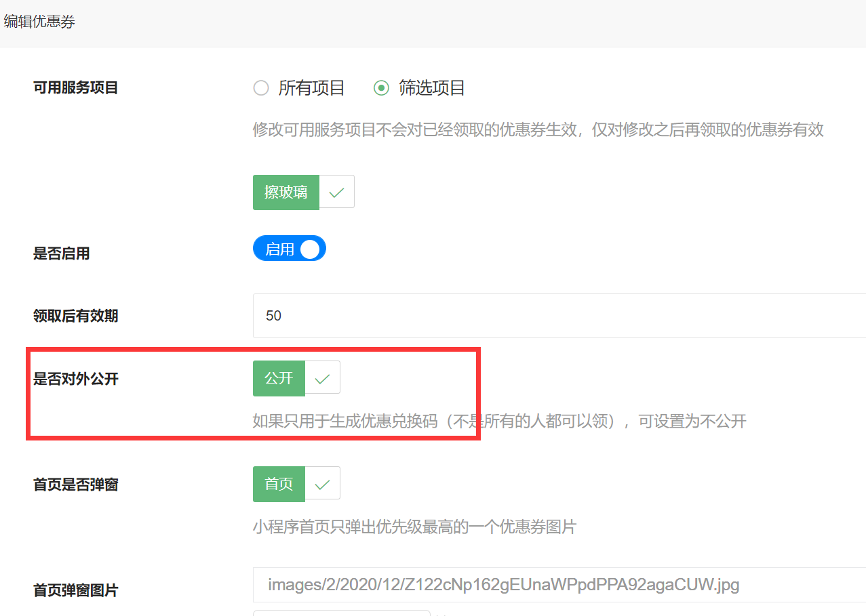The image size is (866, 616).
Task: Click the hint text starting 修改可用服务项目
Action: (x=538, y=130)
